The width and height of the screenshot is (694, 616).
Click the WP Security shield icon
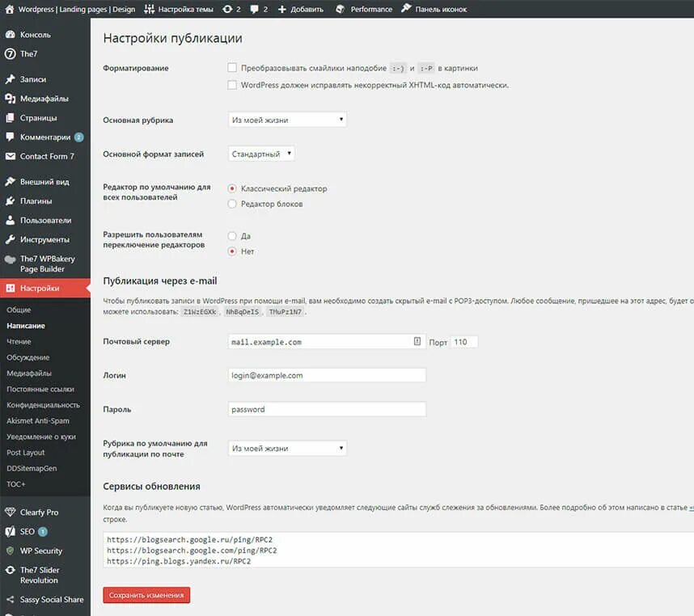pyautogui.click(x=11, y=551)
